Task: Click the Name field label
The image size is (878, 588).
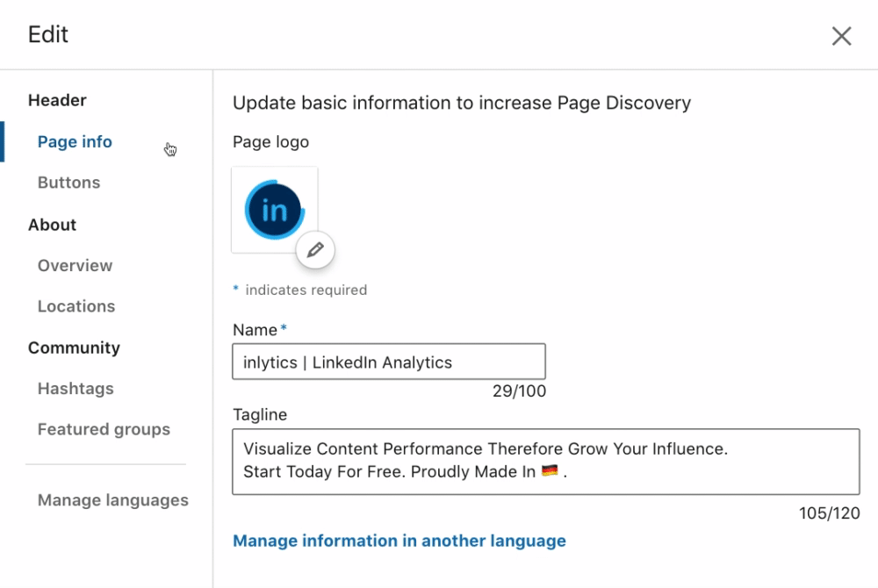Action: 255,330
